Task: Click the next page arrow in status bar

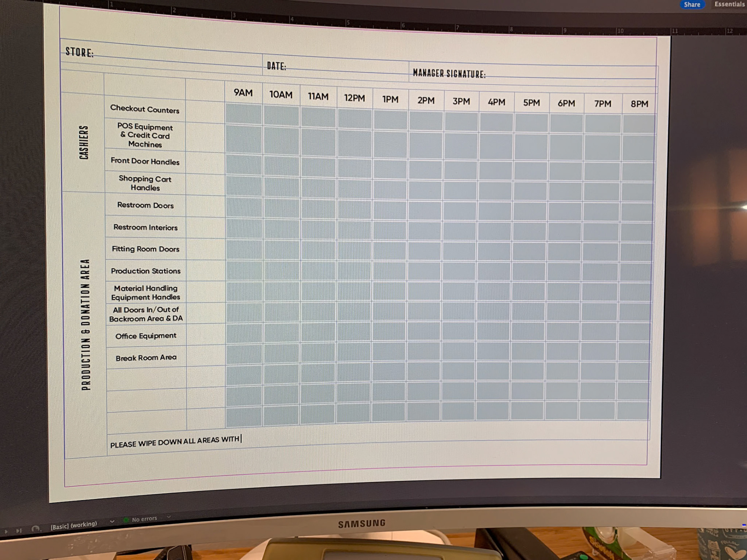Action: pos(6,531)
